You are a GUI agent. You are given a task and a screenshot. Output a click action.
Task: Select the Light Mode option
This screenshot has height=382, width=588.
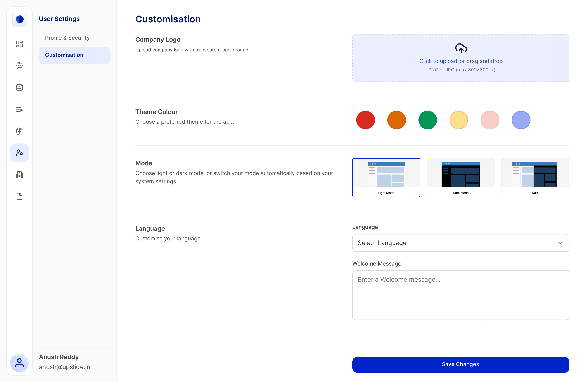(386, 177)
